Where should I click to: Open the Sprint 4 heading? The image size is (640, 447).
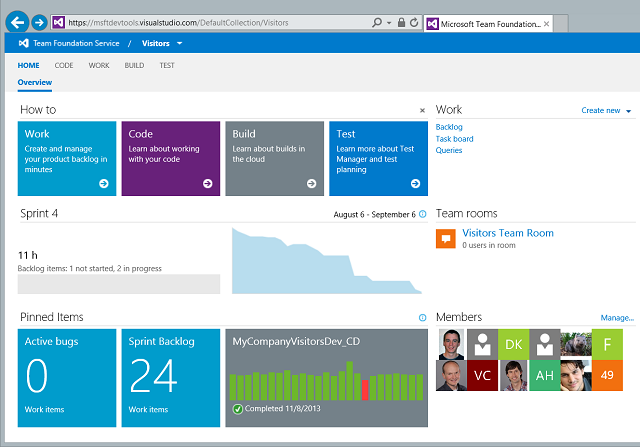(x=39, y=213)
